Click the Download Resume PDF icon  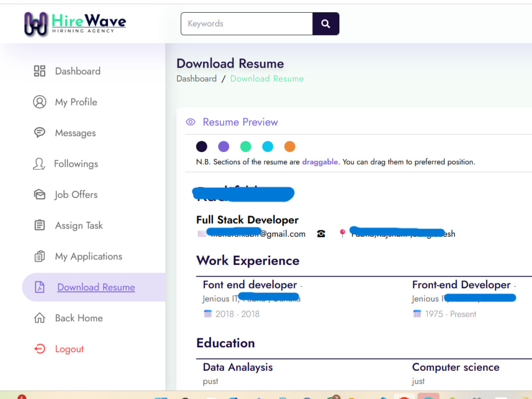click(x=40, y=287)
